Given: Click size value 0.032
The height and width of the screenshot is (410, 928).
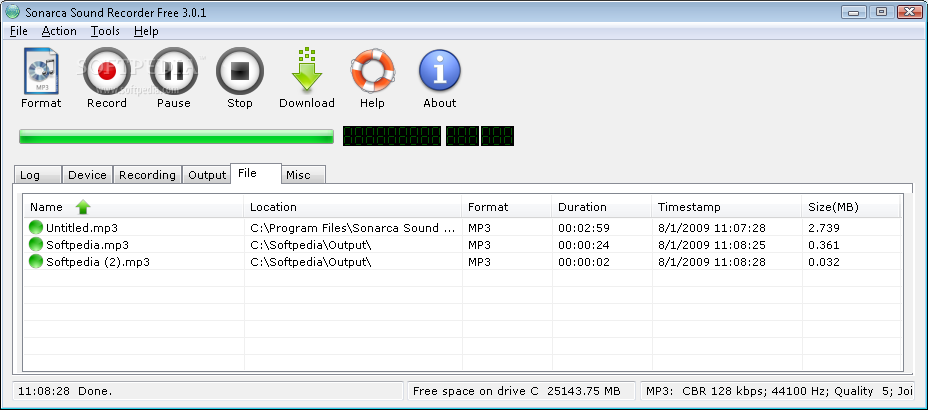Looking at the screenshot, I should [824, 262].
